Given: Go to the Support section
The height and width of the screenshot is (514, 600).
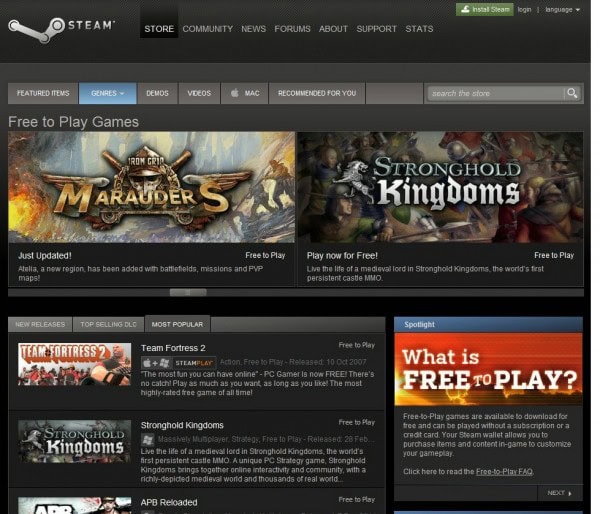Looking at the screenshot, I should [x=376, y=29].
